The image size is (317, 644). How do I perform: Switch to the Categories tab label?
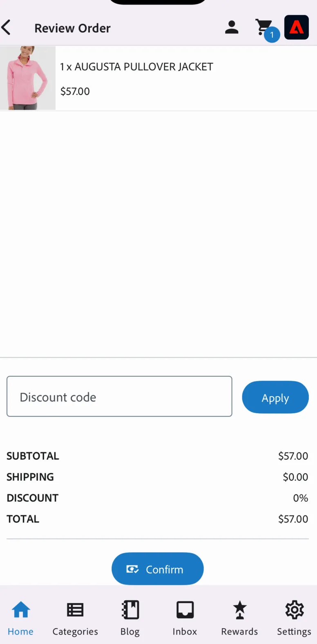click(75, 632)
